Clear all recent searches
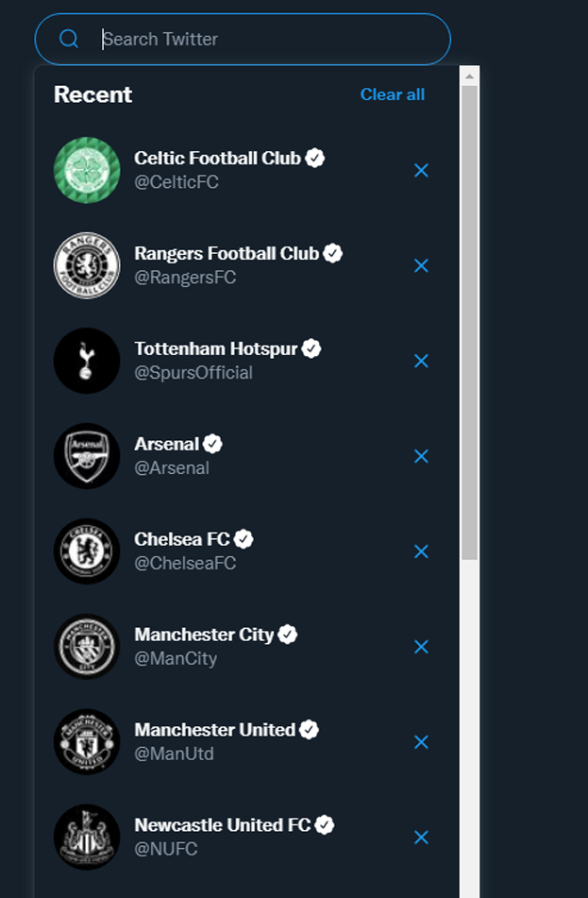The width and height of the screenshot is (588, 898). click(392, 94)
